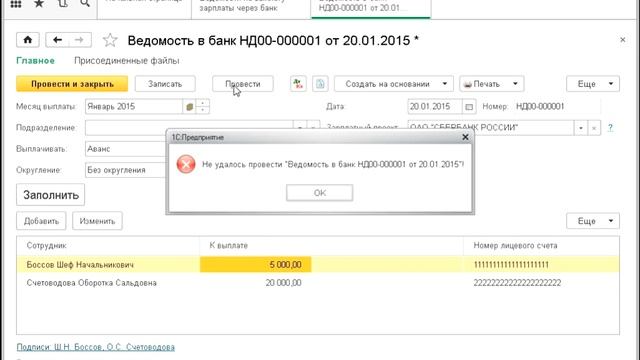This screenshot has width=640, height=360.
Task: Click the Месяц выплаты spinner arrows
Action: point(202,107)
